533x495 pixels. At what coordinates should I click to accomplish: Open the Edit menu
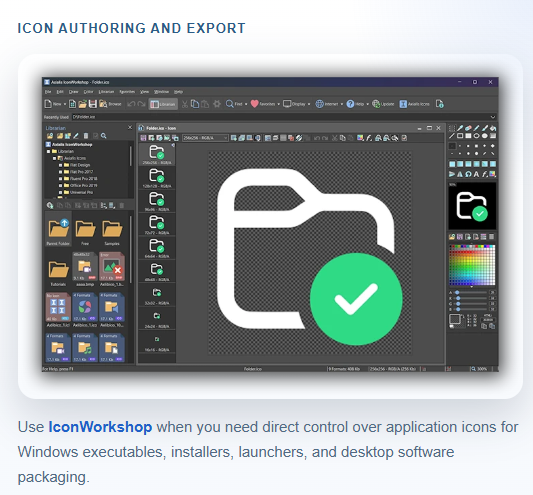pos(60,92)
